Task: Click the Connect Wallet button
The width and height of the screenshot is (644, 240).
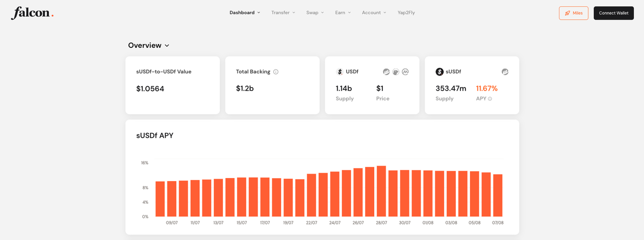Action: point(613,13)
